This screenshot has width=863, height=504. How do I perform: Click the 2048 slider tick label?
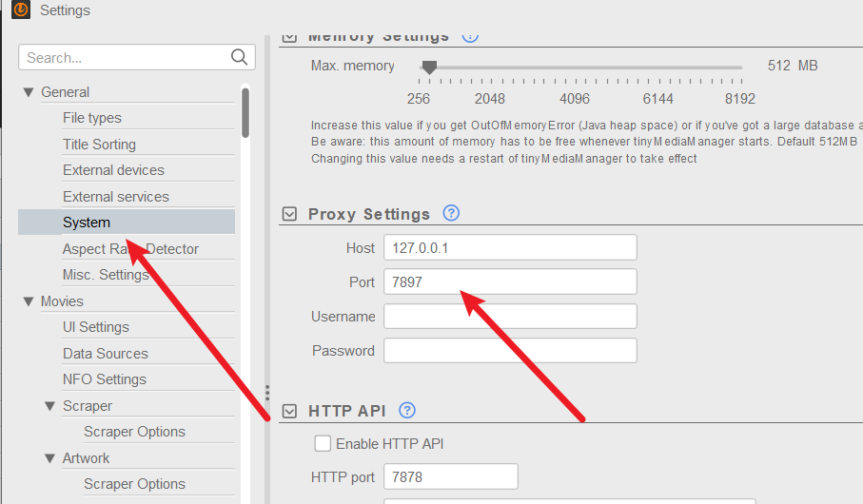(490, 99)
